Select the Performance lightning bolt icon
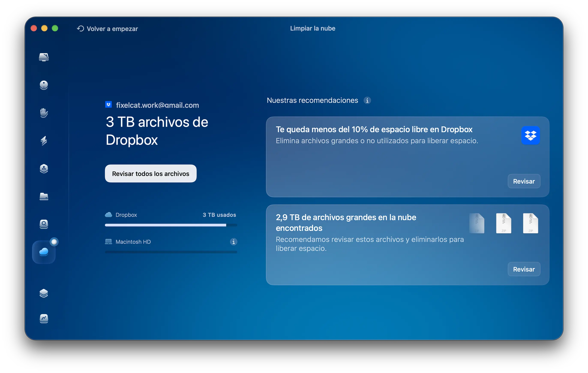This screenshot has height=373, width=588. tap(44, 141)
